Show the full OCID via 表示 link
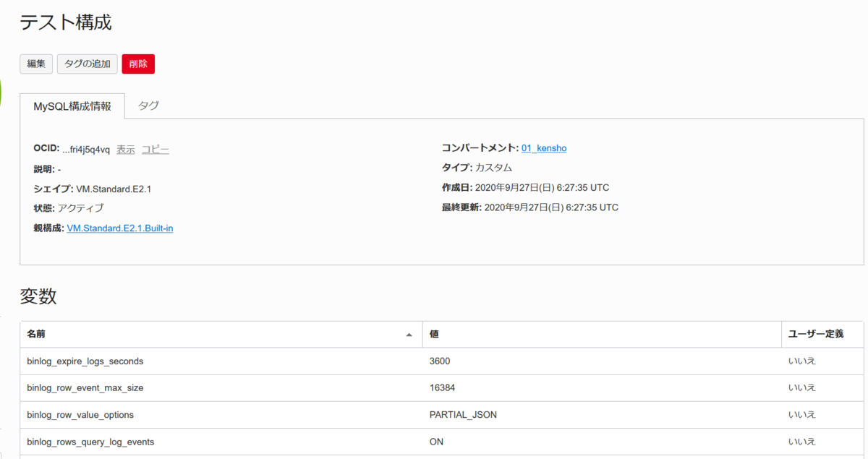868x459 pixels. 126,150
